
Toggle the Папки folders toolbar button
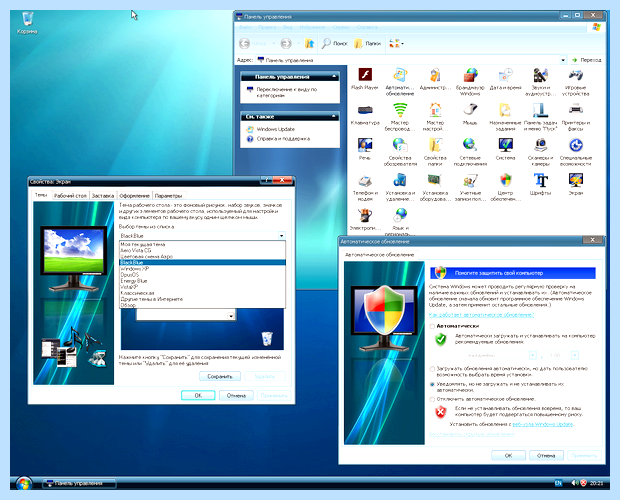point(367,43)
